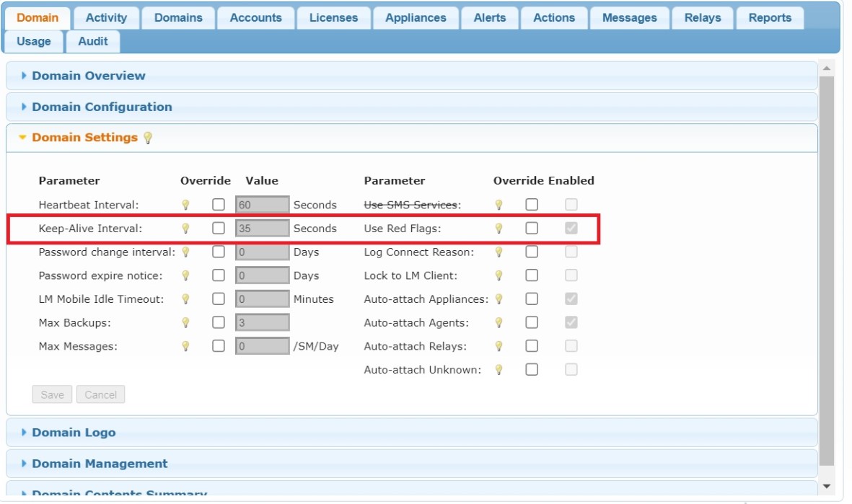The height and width of the screenshot is (504, 852).
Task: Click the Lock to LM Client help bulb
Action: [x=499, y=275]
